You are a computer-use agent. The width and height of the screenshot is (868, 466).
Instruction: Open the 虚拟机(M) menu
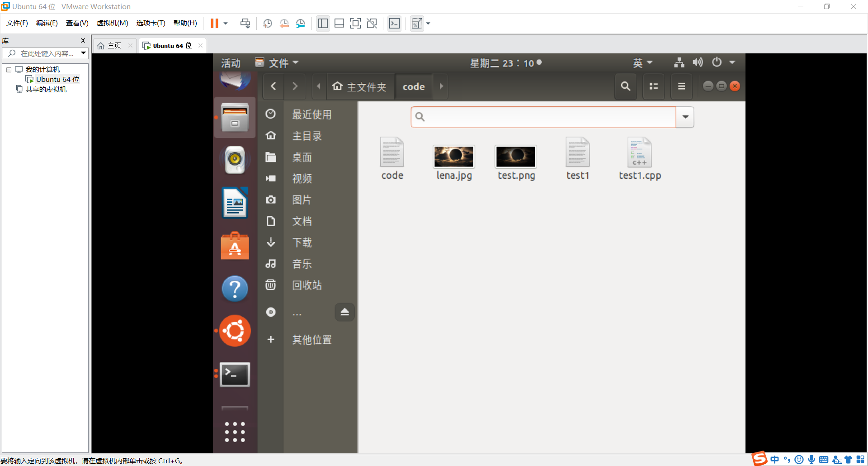click(x=112, y=23)
